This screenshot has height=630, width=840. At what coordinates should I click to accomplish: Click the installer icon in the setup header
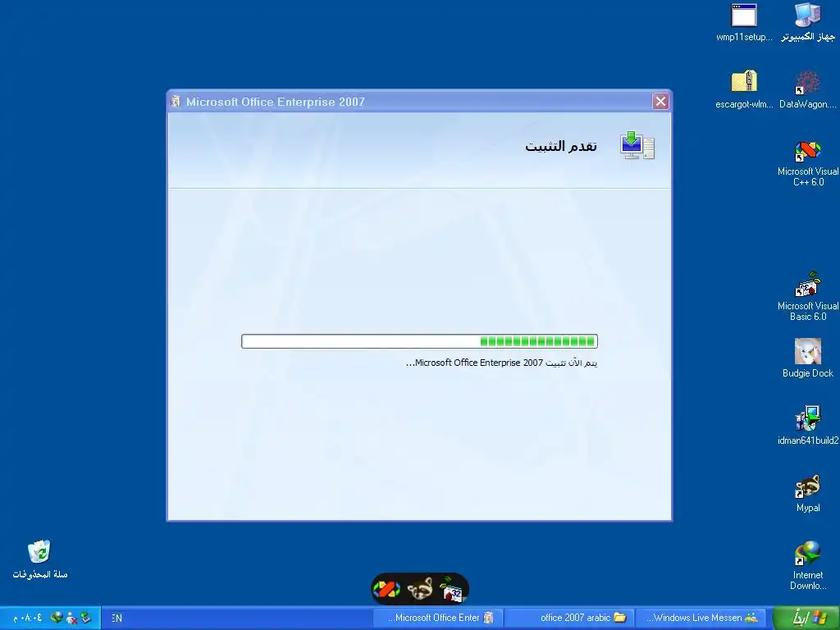[637, 146]
